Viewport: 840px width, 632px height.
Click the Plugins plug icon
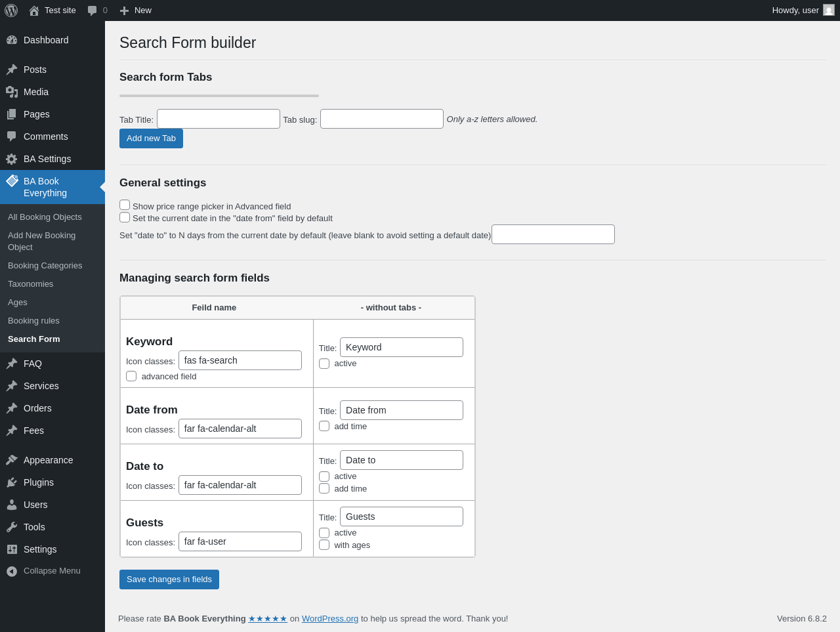click(x=12, y=482)
